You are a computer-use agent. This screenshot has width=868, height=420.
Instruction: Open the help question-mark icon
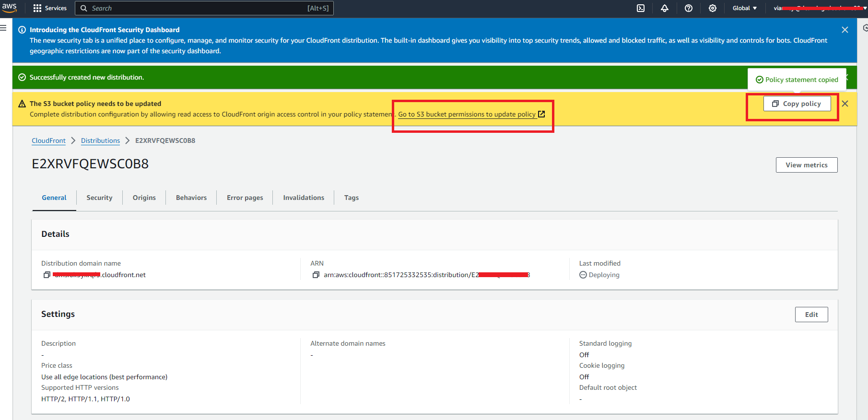click(x=689, y=8)
